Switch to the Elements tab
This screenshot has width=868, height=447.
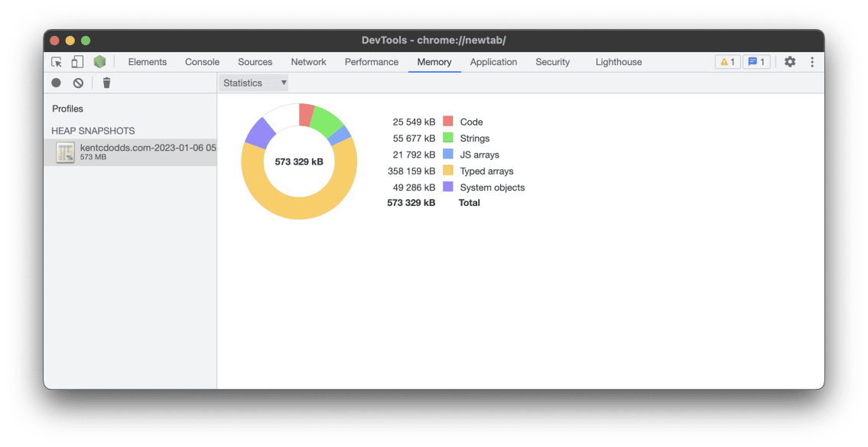click(x=148, y=62)
